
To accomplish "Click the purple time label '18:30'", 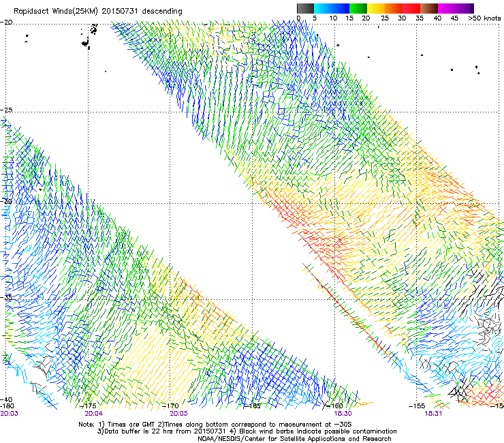I will coord(343,414).
